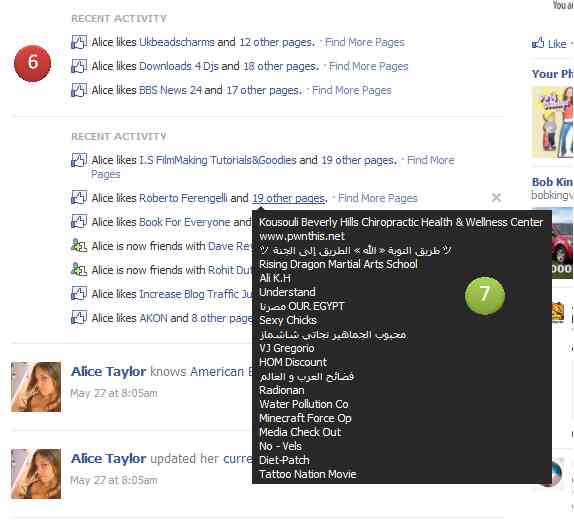
Task: Select 'Tattoo Nation Movie' in popup list
Action: point(308,474)
